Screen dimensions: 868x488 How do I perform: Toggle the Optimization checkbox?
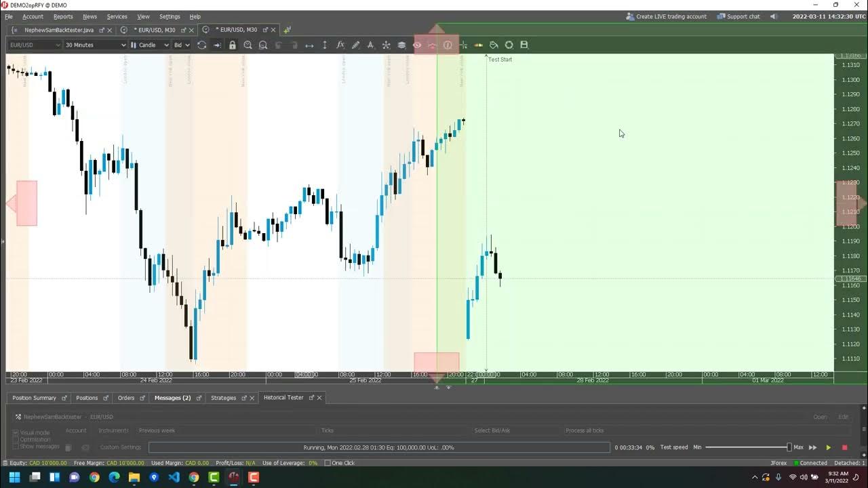click(16, 440)
